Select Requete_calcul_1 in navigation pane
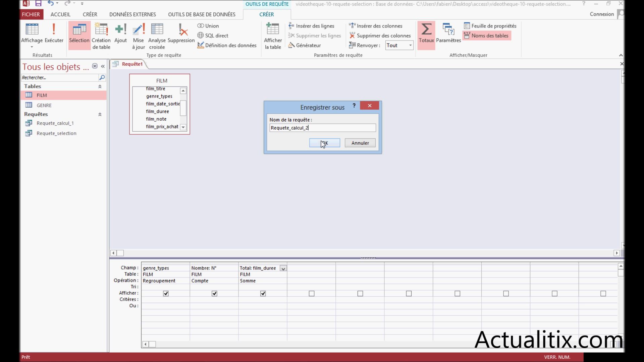Screen dimensions: 644x362 [64, 123]
